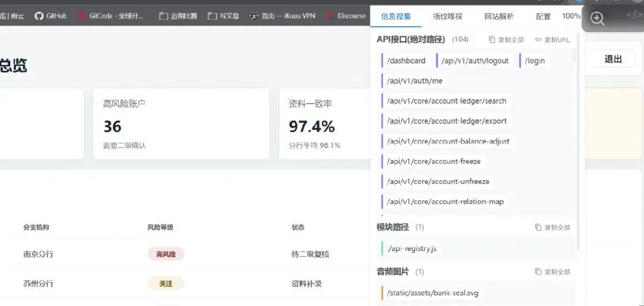Screen dimensions: 644x306
Task: Open the Discourse bookmark
Action: [x=346, y=16]
